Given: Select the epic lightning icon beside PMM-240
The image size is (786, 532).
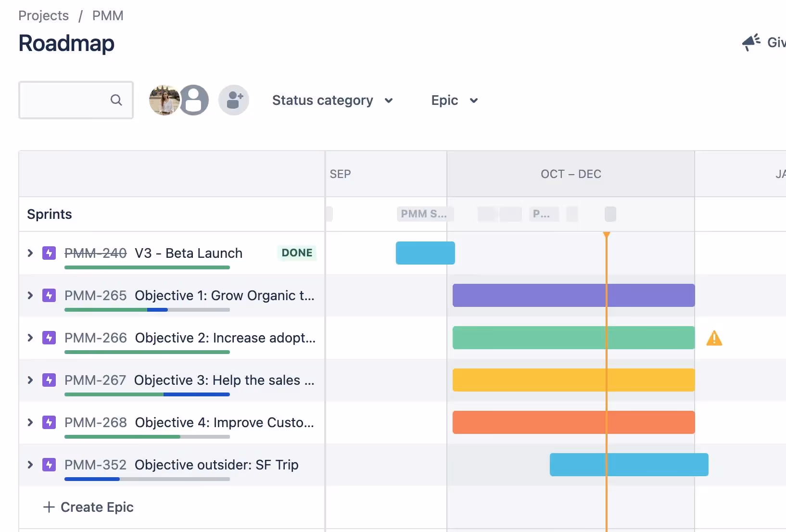Looking at the screenshot, I should (x=49, y=253).
